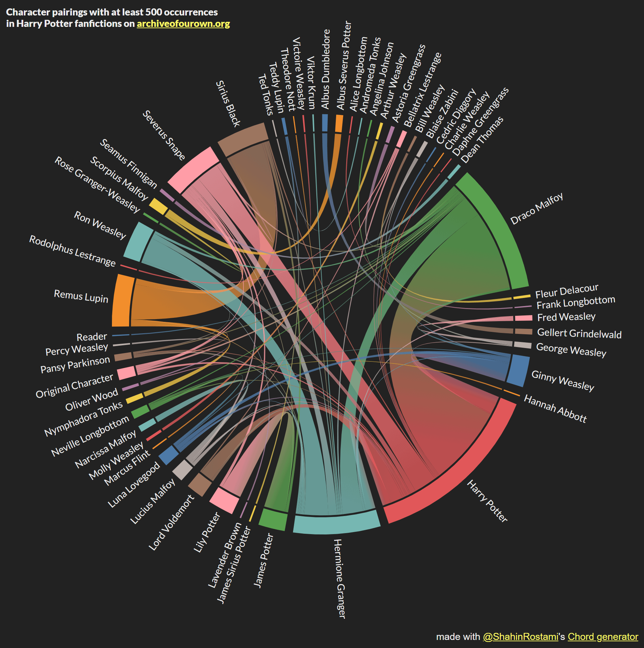Click the Ron Weasley label
This screenshot has height=648, width=644.
(x=100, y=225)
